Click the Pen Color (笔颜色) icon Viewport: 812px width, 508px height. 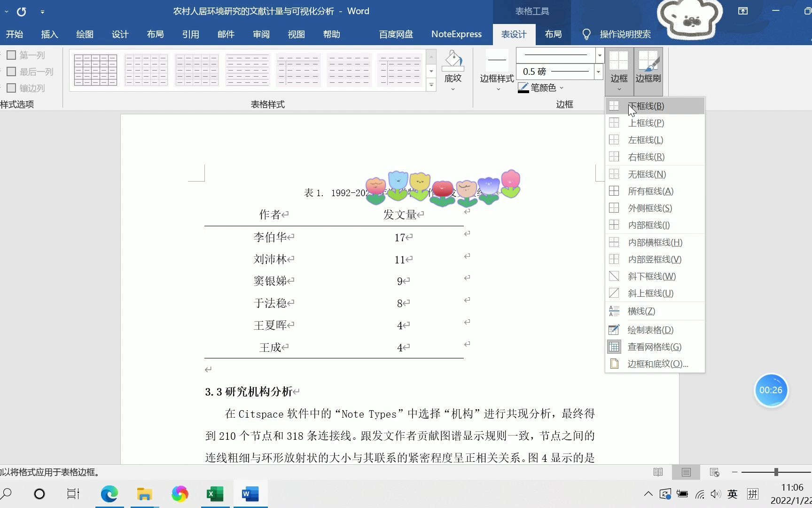click(x=523, y=87)
